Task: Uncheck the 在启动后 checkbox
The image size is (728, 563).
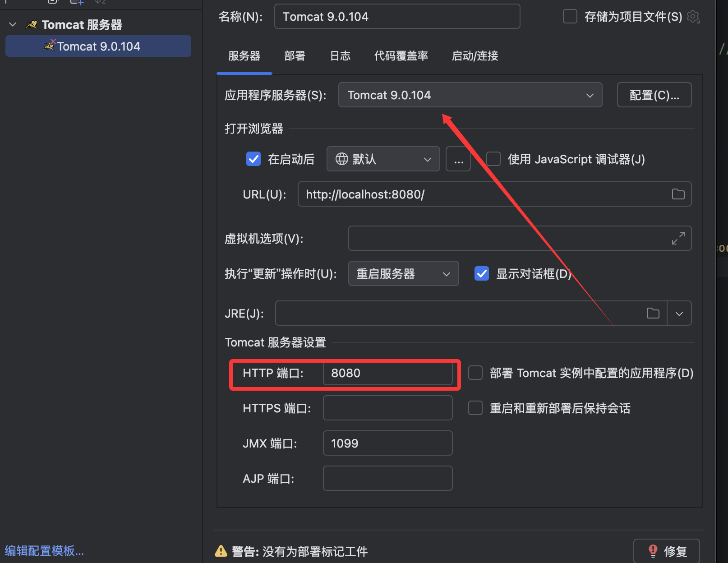Action: 253,159
